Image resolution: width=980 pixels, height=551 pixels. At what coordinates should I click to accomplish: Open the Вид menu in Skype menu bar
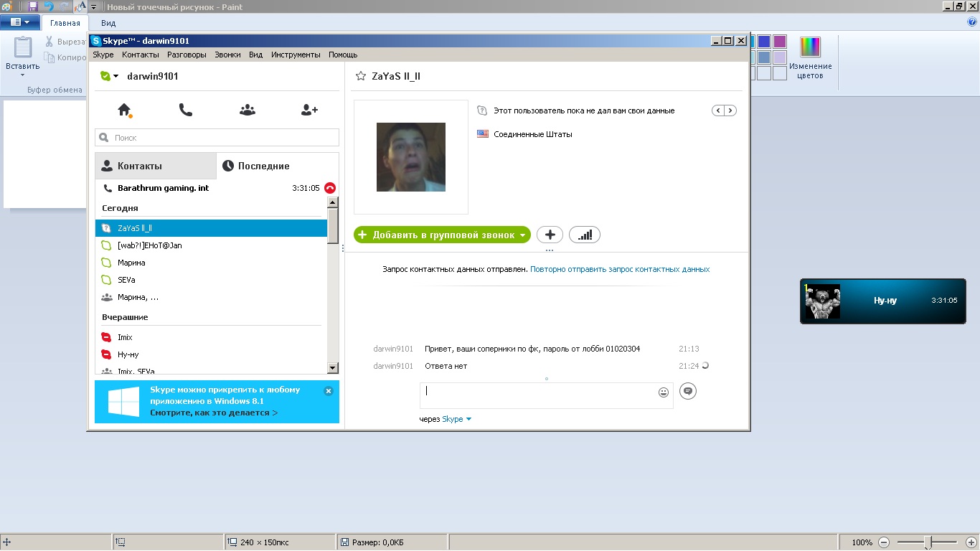point(256,55)
